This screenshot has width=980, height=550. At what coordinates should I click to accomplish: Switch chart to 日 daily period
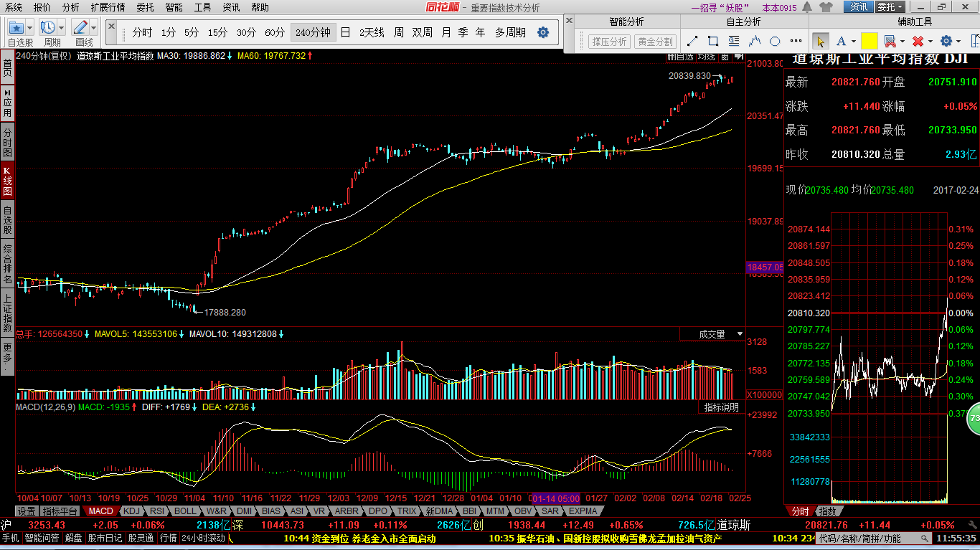[345, 32]
